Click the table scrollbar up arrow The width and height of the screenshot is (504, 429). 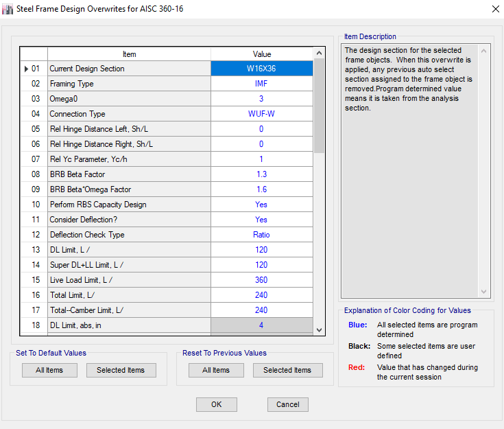(319, 53)
